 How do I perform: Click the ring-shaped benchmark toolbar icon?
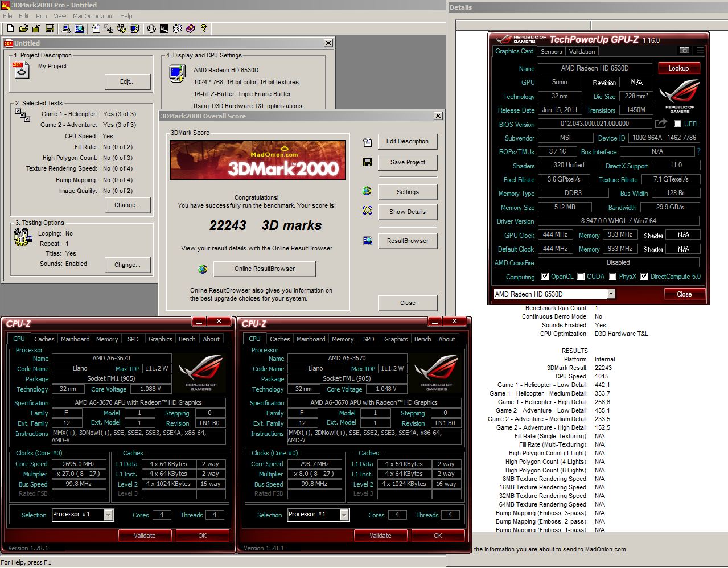(x=151, y=28)
